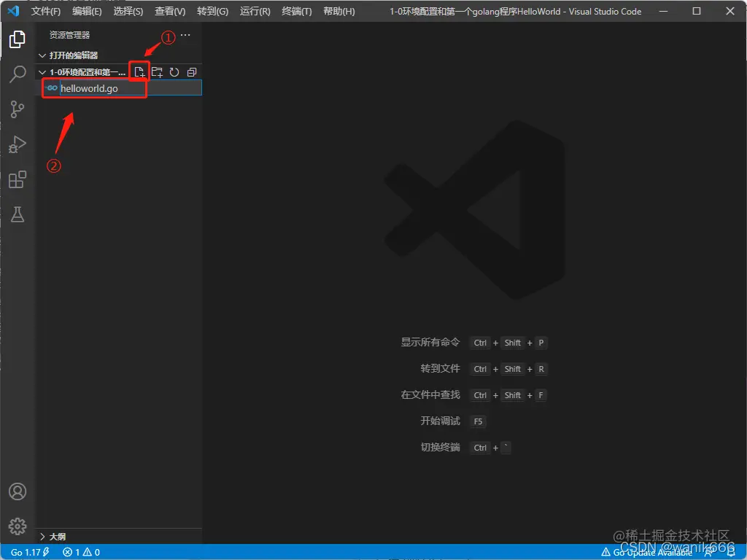This screenshot has height=560, width=747.
Task: Click the 切换终端 shortcut label
Action: [x=440, y=447]
